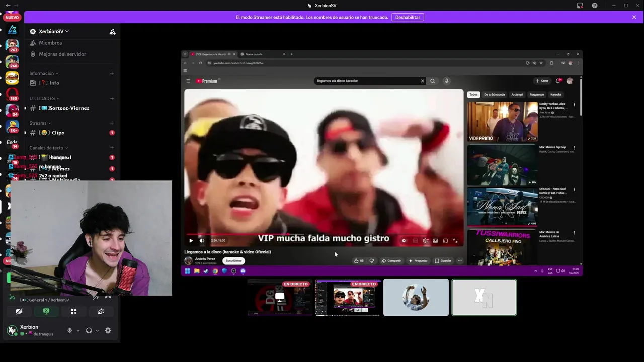Open the server with the 267 badge
644x362 pixels.
coord(12,45)
